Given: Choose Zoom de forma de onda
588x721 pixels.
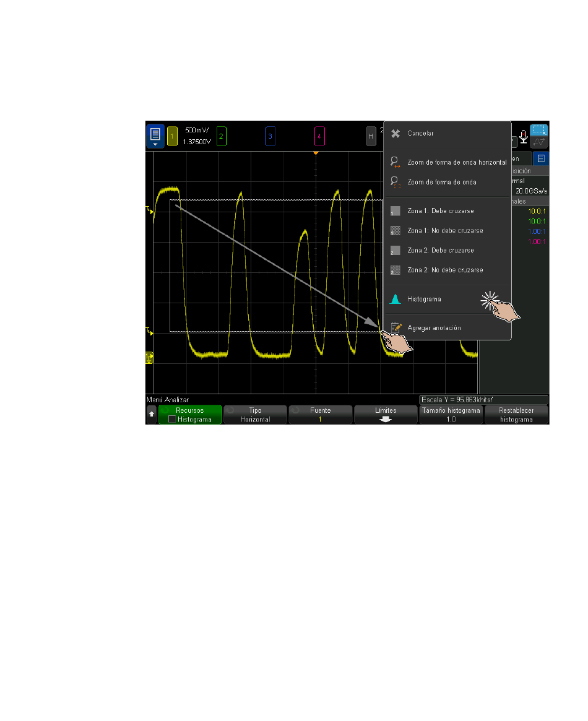Looking at the screenshot, I should pyautogui.click(x=447, y=182).
